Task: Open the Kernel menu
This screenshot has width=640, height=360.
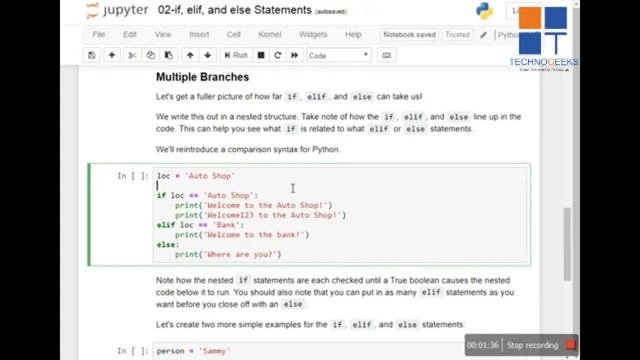Action: coord(270,35)
